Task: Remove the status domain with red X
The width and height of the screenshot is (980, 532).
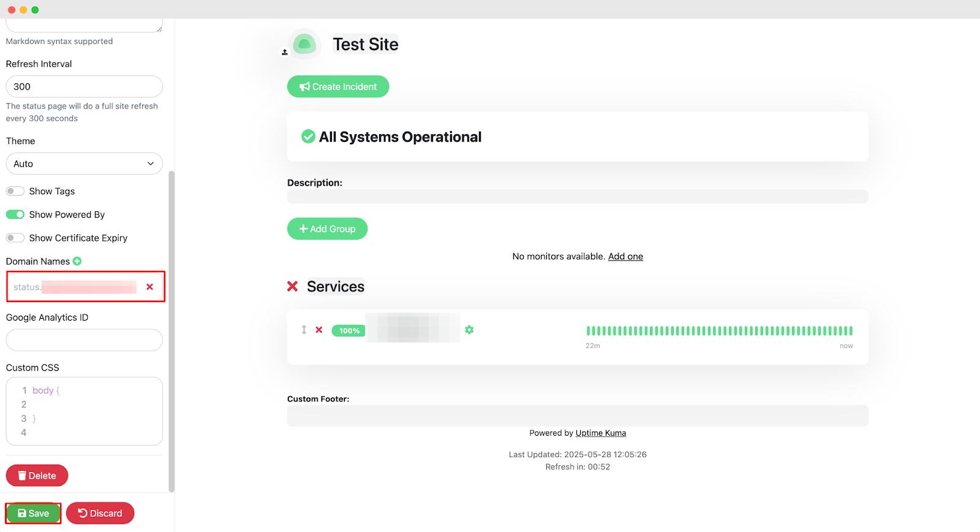Action: pos(149,287)
